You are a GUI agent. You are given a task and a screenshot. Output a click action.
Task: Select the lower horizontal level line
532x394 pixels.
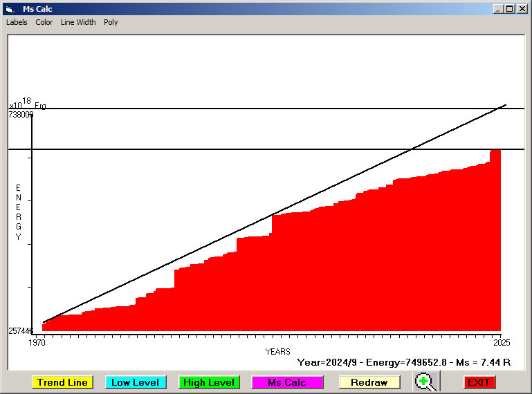tap(208, 149)
